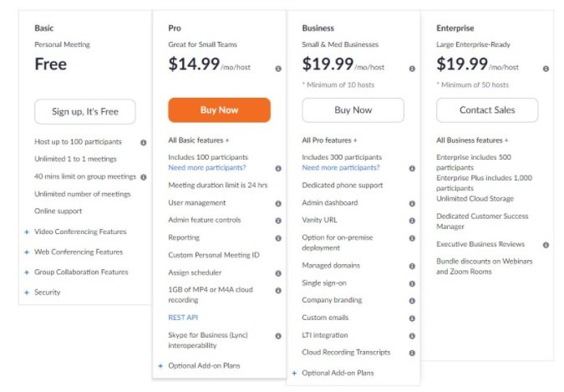Click info icon beside Vanity URL
Viewport: 564px width, 392px height.
coord(412,221)
